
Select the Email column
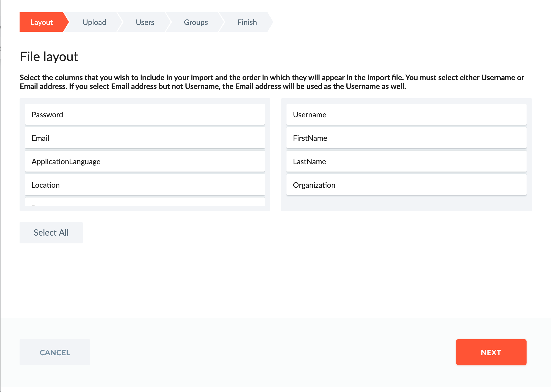(145, 138)
